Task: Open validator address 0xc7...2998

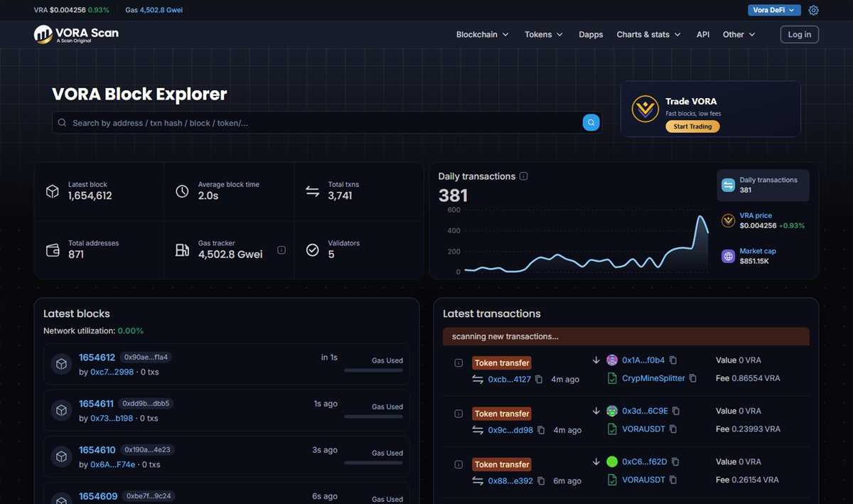Action: click(x=112, y=372)
